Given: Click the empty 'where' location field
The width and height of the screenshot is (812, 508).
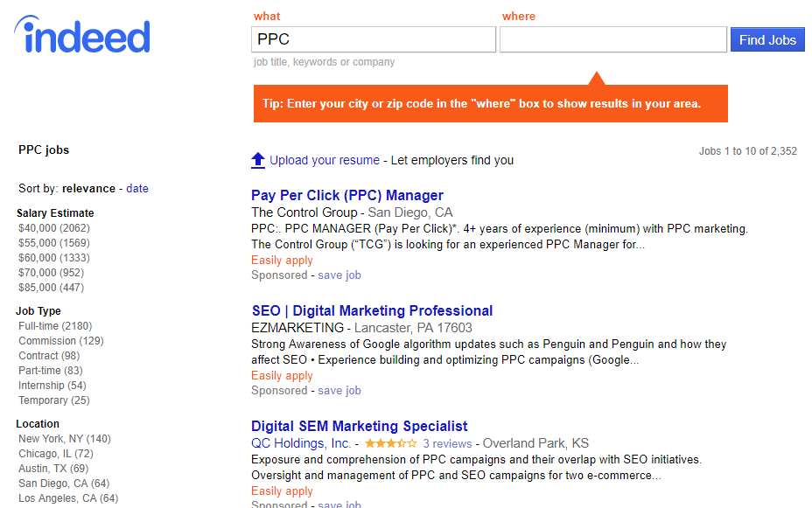Looking at the screenshot, I should [x=613, y=40].
